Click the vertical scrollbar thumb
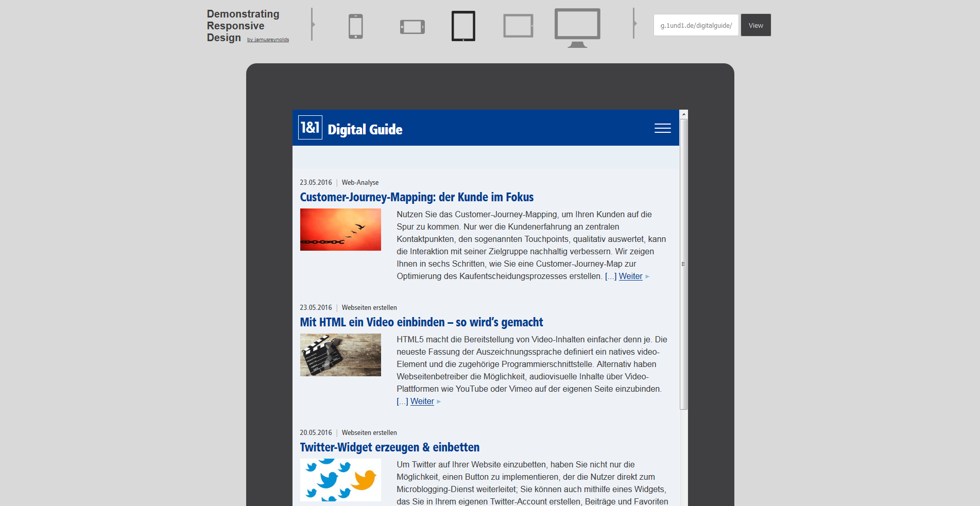 (x=683, y=264)
